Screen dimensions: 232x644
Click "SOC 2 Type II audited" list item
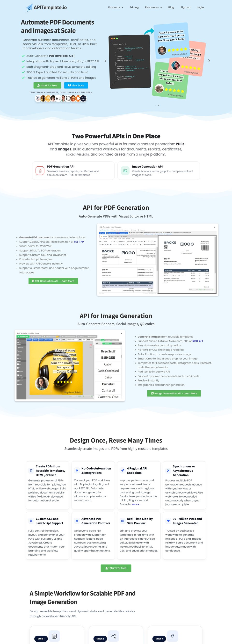(x=57, y=72)
